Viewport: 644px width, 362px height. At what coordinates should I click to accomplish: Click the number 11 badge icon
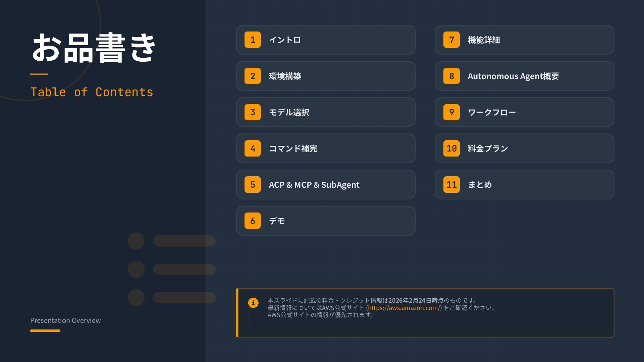point(451,185)
